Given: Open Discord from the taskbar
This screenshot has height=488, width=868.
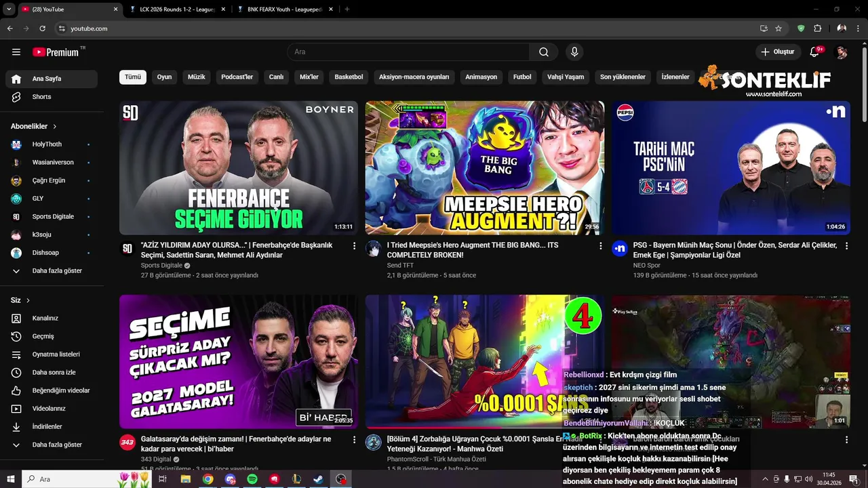Looking at the screenshot, I should (230, 479).
